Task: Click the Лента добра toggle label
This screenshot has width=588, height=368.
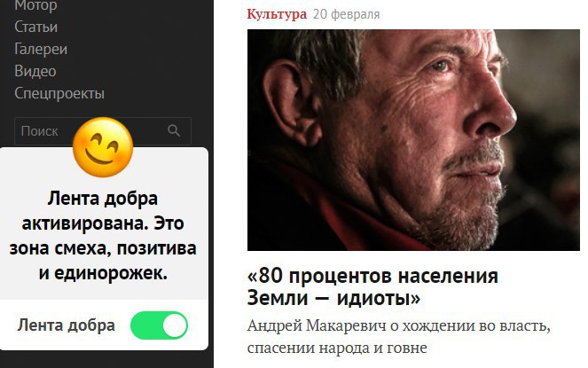Action: pos(66,325)
